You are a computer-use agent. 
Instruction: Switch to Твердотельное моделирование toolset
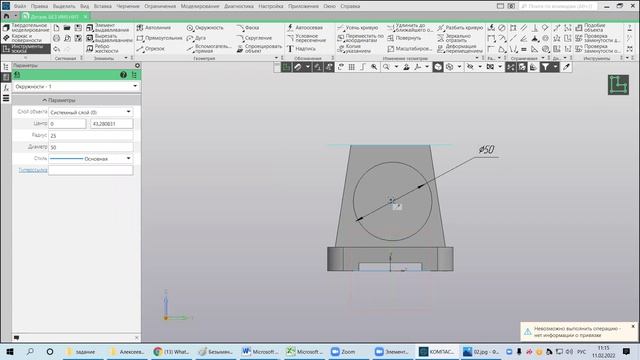pyautogui.click(x=26, y=27)
